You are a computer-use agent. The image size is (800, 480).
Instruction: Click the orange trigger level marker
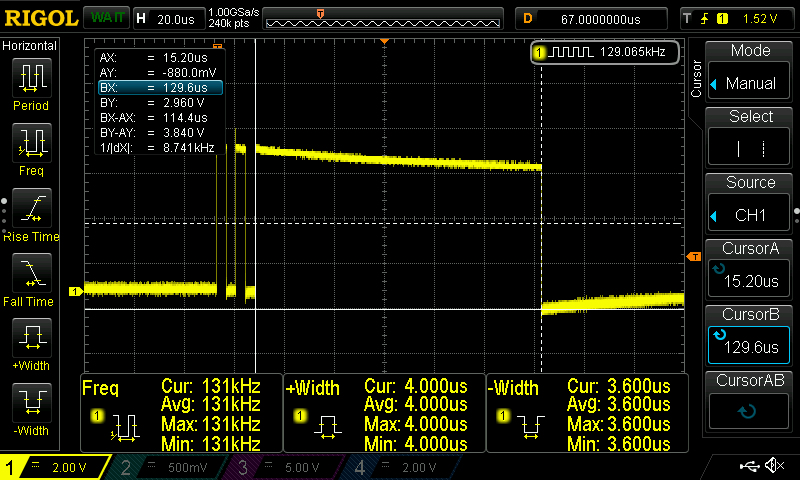(694, 257)
